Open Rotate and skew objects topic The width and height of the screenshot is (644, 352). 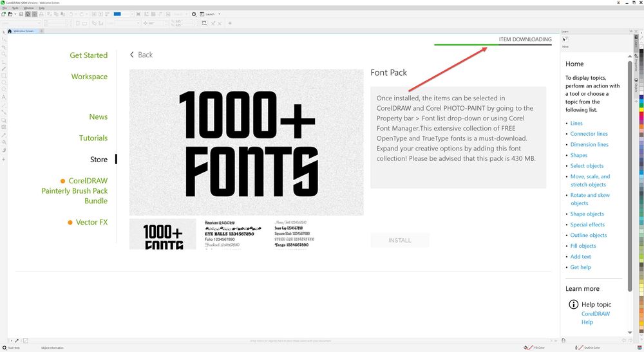click(590, 199)
